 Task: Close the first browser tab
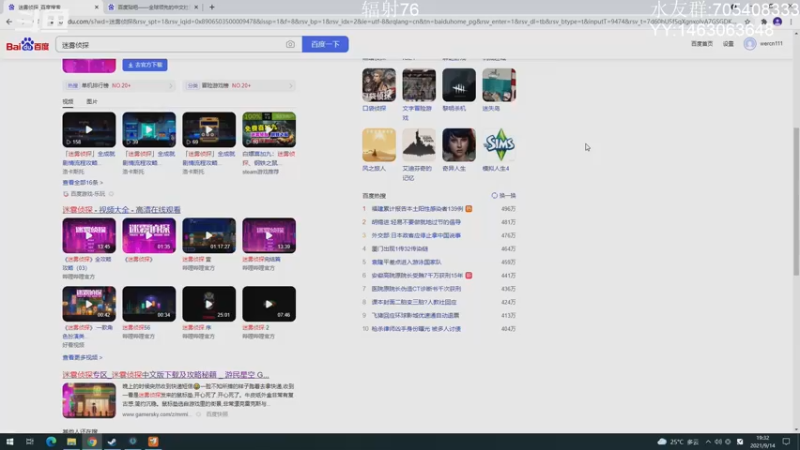click(x=96, y=7)
